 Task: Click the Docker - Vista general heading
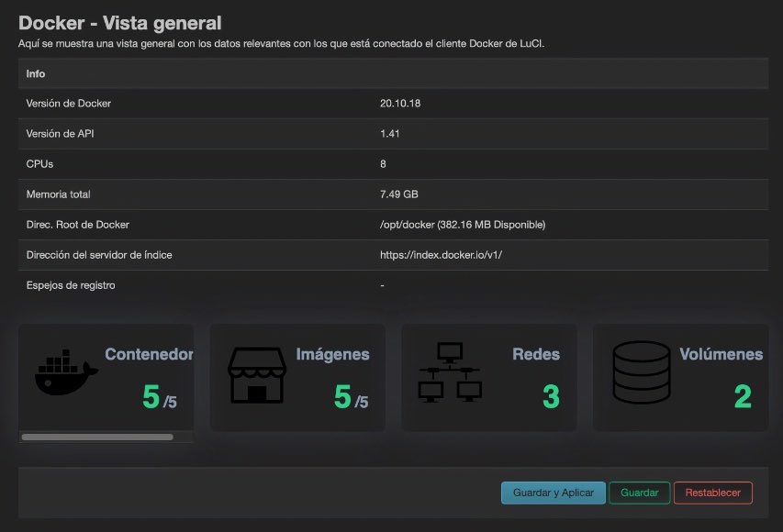click(x=120, y=23)
